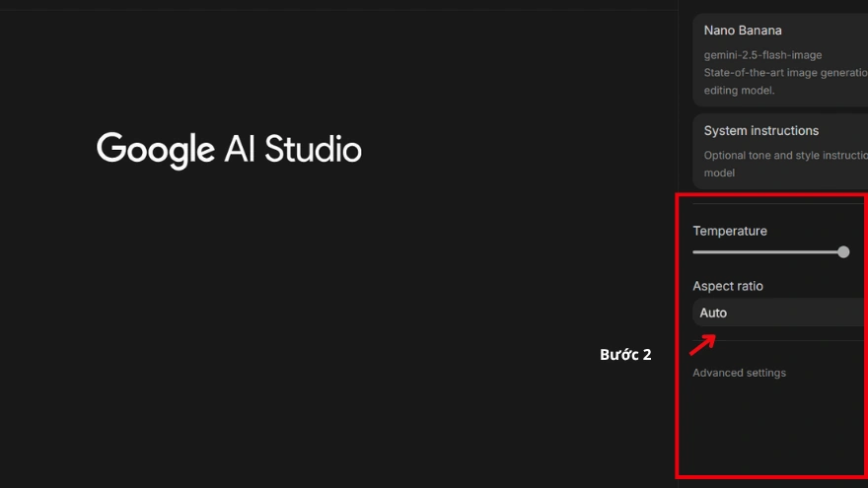Click the middle of the Temperature slider track

pos(767,252)
